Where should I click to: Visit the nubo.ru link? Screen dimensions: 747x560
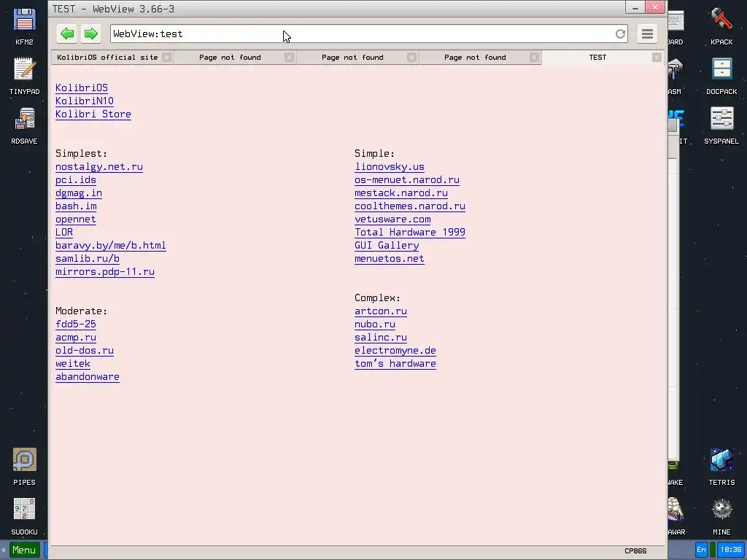tap(375, 324)
